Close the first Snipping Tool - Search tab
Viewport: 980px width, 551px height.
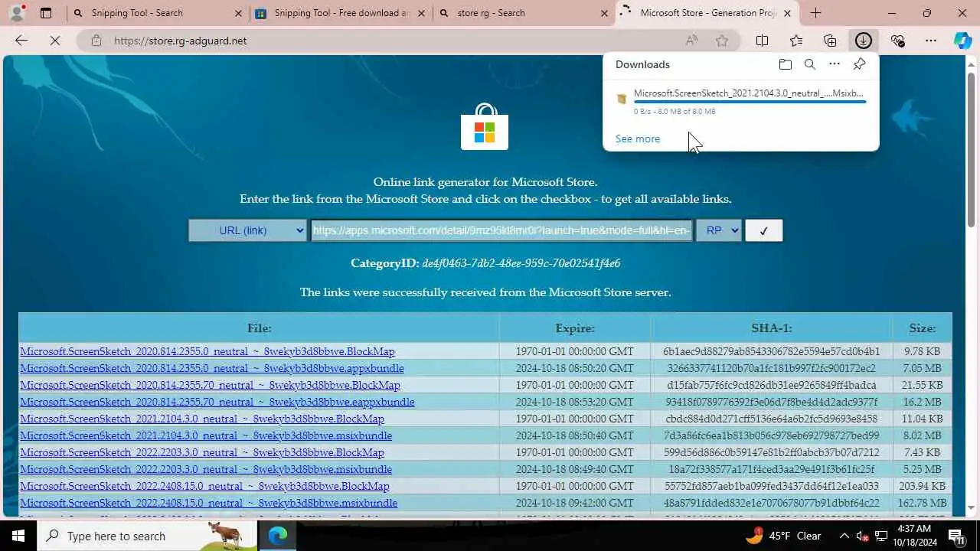coord(238,13)
